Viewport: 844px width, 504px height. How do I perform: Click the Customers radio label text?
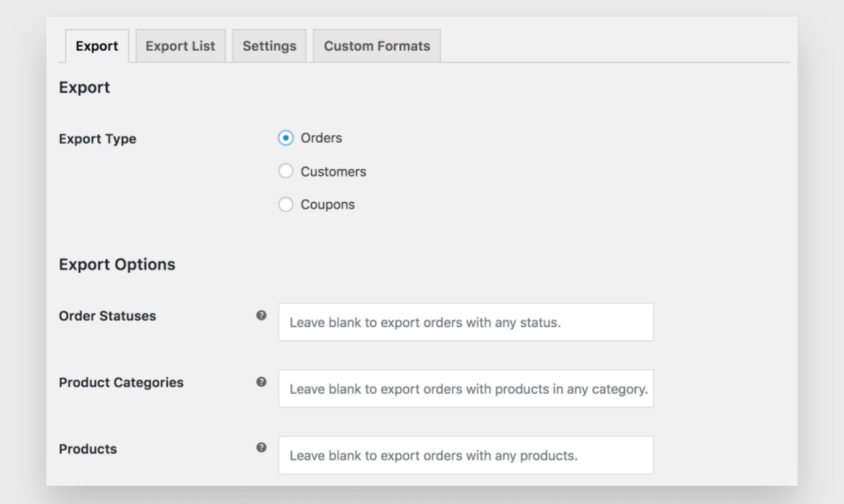click(x=333, y=172)
